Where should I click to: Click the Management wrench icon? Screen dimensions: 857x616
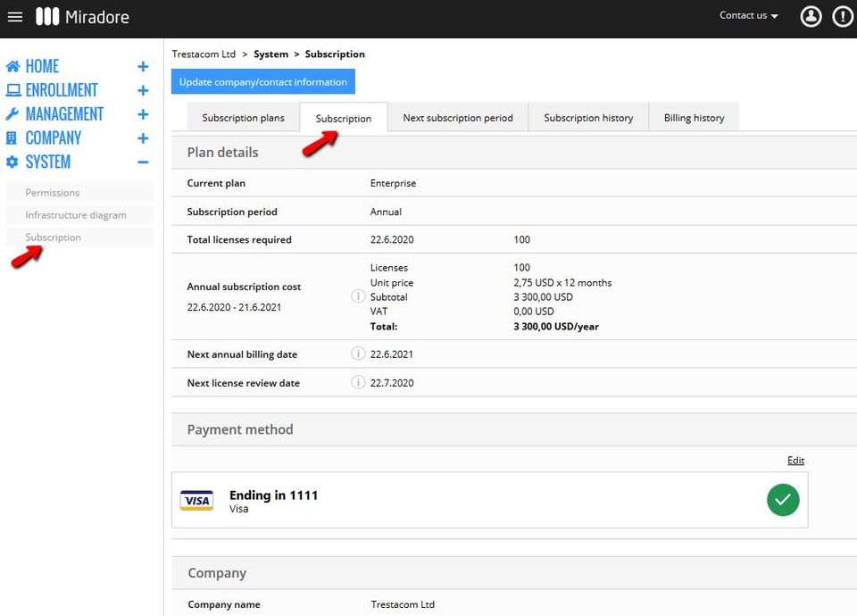point(12,114)
